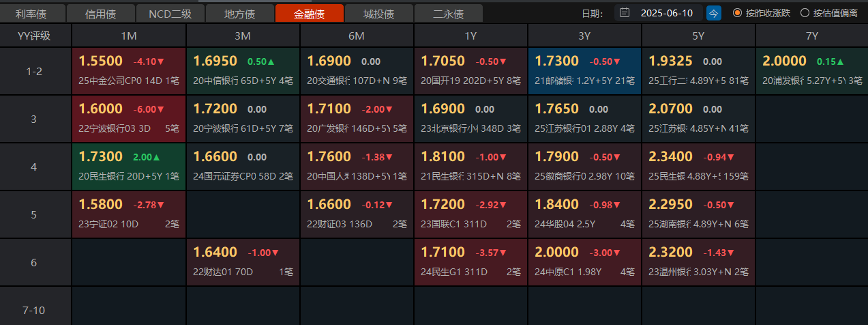Screen dimensions: 868x325
Task: Open the 20国开19 202D+5Y cell
Action: pos(470,71)
